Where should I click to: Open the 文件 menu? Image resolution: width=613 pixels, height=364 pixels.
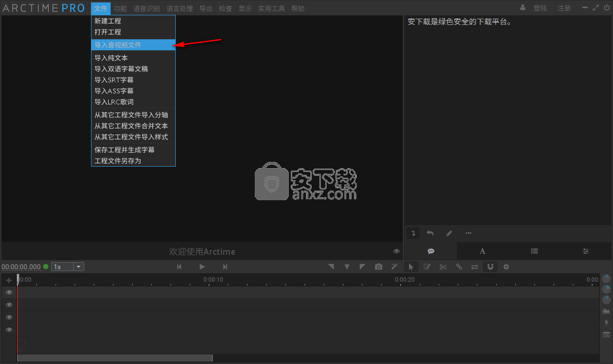coord(101,8)
